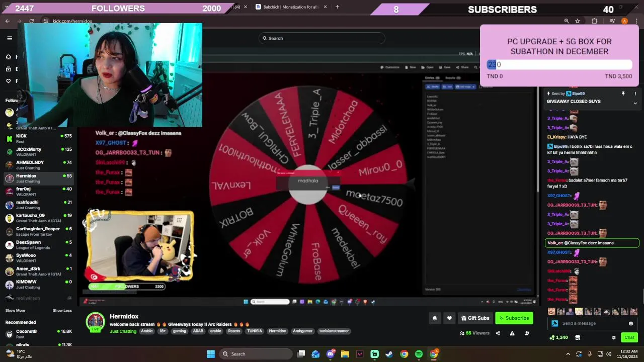Open kartoucha_09 channel in sidebar
Screen dimensions: 644x362
tap(39, 218)
